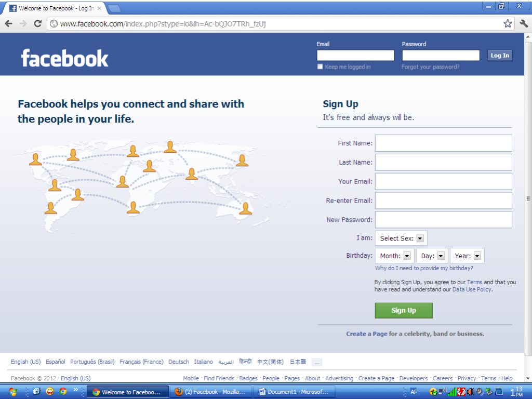
Task: Switch to Document1 - Microsoft taskbar item
Action: (294, 392)
